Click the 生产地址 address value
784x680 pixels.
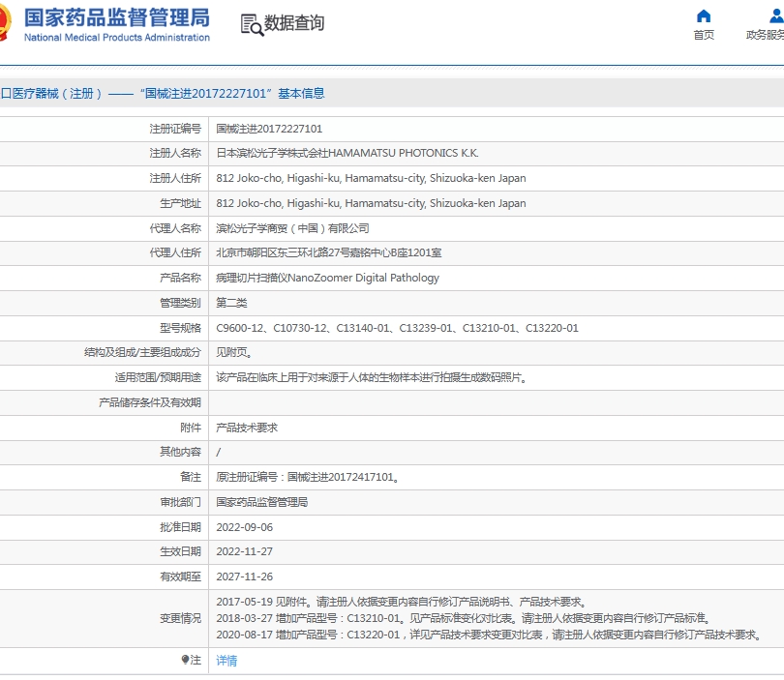point(371,203)
